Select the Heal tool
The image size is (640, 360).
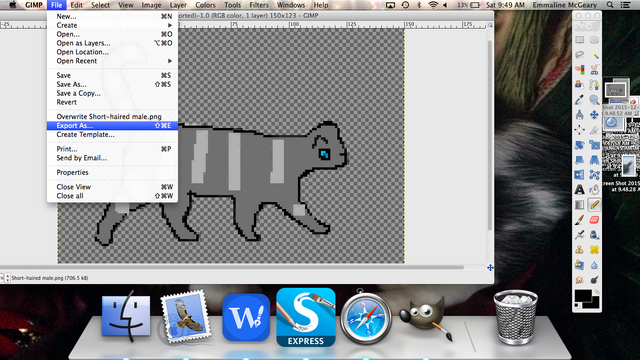coord(594,249)
